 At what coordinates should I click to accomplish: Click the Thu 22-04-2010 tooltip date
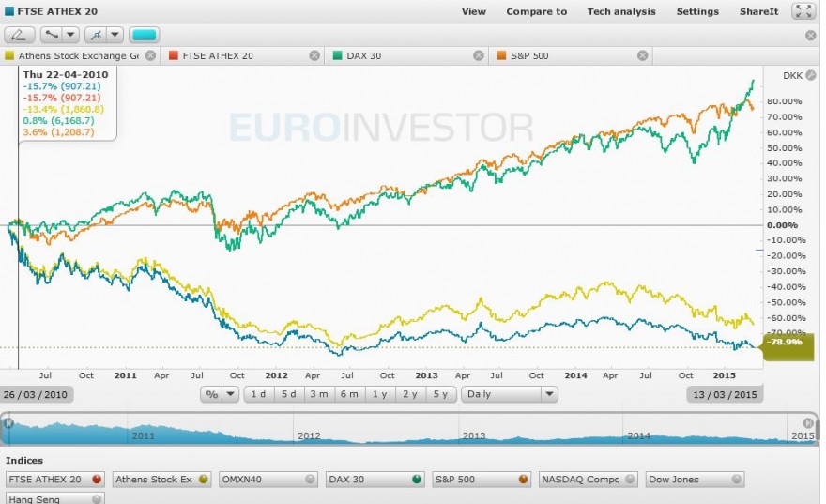[66, 75]
